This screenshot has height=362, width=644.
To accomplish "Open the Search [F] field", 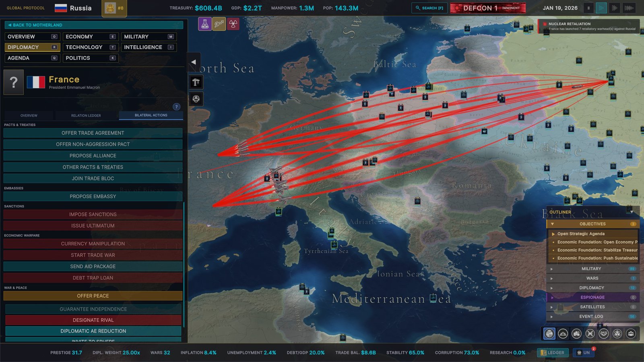I will click(429, 8).
